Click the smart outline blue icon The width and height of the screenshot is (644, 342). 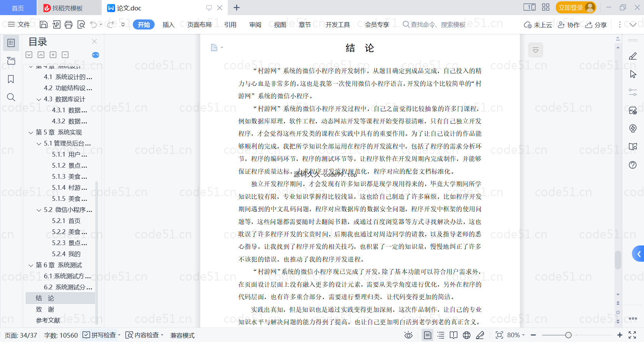click(x=96, y=55)
